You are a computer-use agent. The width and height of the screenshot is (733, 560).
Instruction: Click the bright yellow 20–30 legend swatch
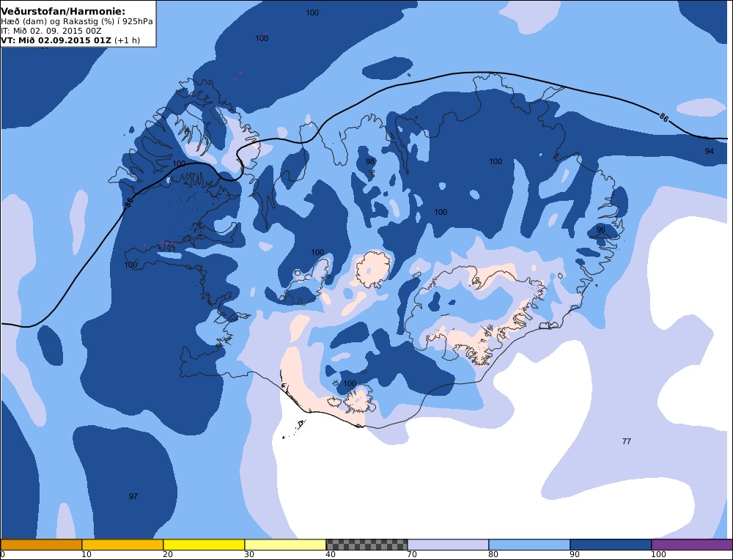click(x=204, y=545)
